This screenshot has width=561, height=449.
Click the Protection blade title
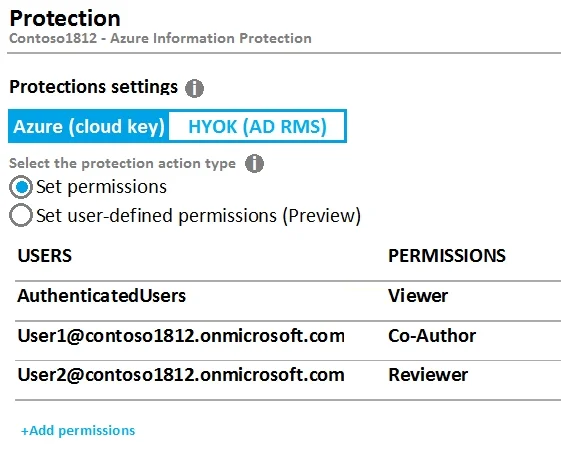(x=65, y=18)
